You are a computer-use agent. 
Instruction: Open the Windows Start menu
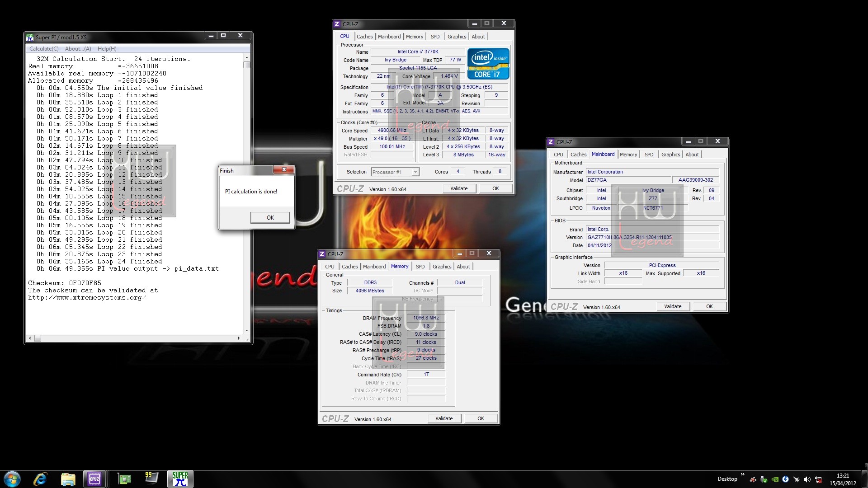pyautogui.click(x=12, y=479)
